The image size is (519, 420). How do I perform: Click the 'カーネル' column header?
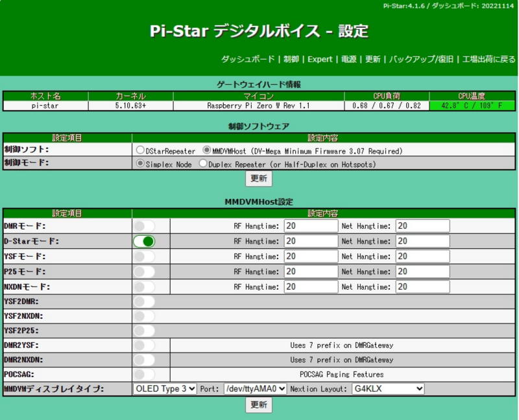coord(131,96)
